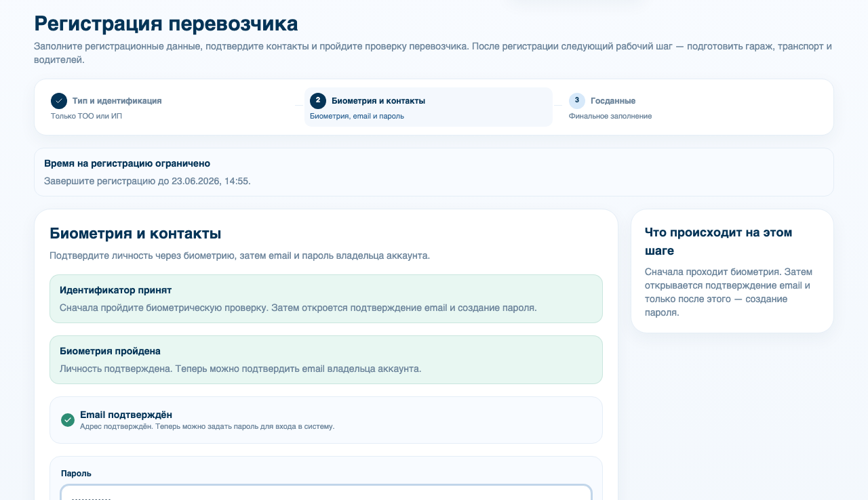Click the Личность подтверждена description text
Viewport: 868px width, 500px height.
(241, 369)
